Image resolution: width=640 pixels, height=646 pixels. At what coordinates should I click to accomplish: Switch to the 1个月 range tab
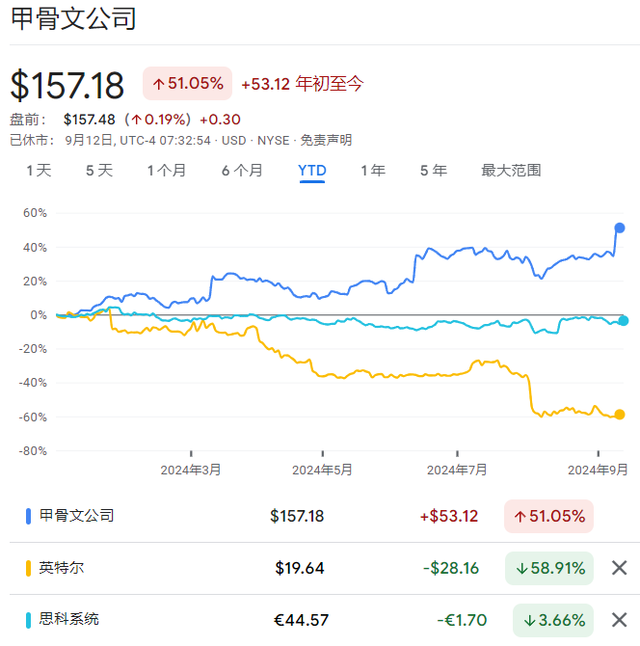(166, 170)
